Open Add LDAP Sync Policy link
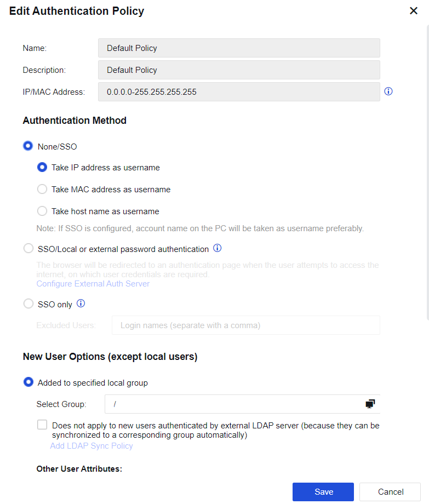The image size is (429, 504). click(91, 446)
